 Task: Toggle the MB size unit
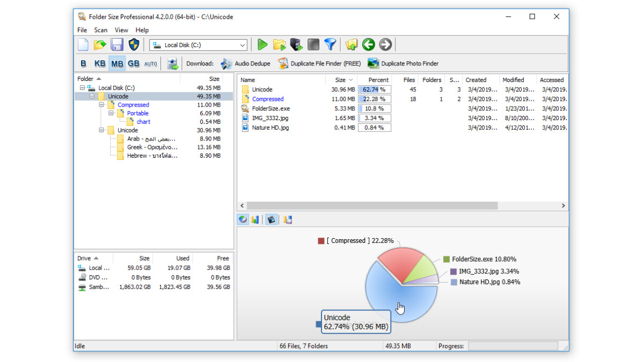click(117, 64)
